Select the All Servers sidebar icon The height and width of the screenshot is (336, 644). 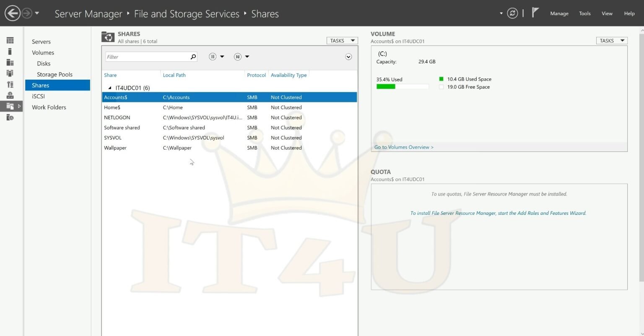(x=10, y=63)
